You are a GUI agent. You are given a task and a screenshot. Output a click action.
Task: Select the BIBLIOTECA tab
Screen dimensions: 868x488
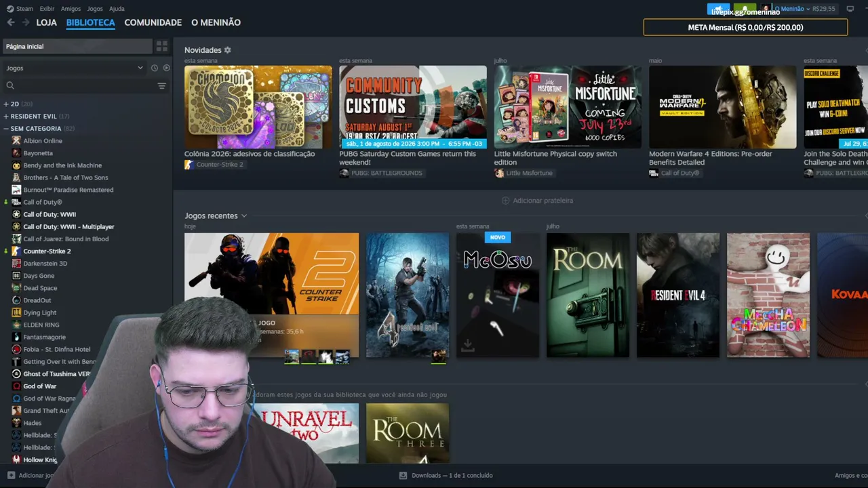pos(91,22)
